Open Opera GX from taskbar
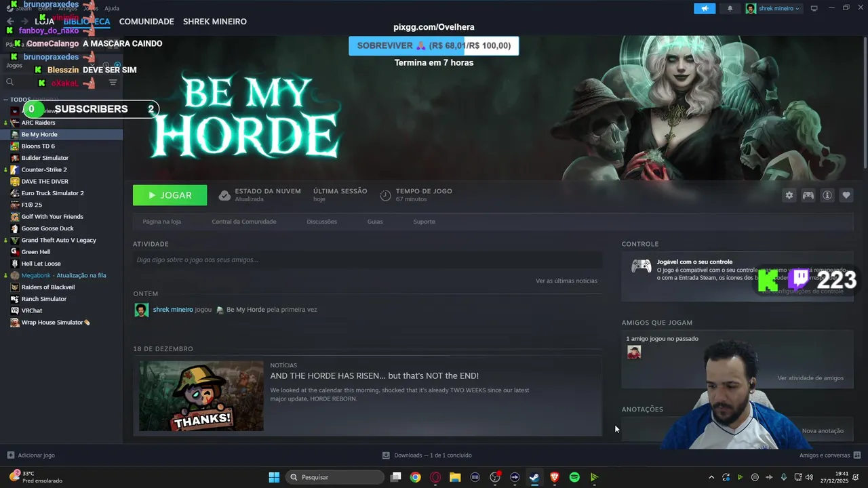 pos(435,477)
